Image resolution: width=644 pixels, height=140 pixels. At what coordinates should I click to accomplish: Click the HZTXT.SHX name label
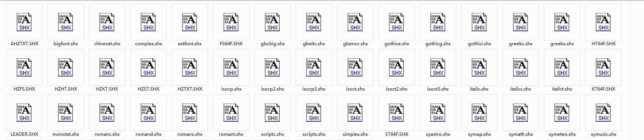[x=190, y=89]
